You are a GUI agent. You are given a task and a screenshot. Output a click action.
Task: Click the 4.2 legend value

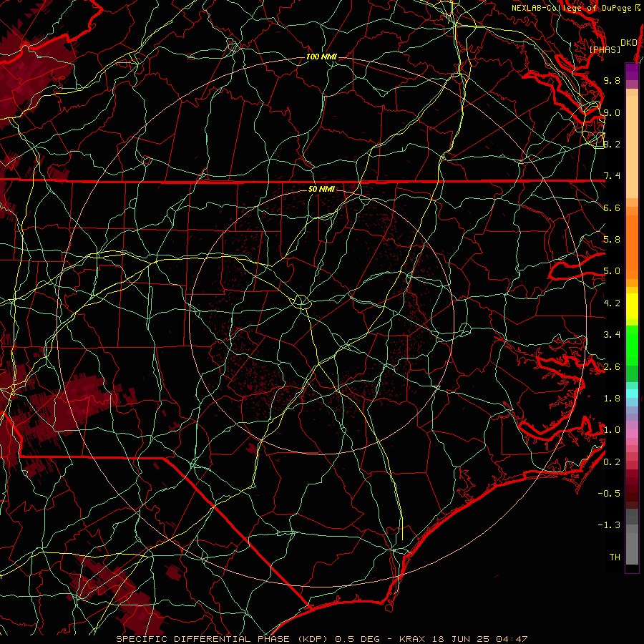point(612,303)
